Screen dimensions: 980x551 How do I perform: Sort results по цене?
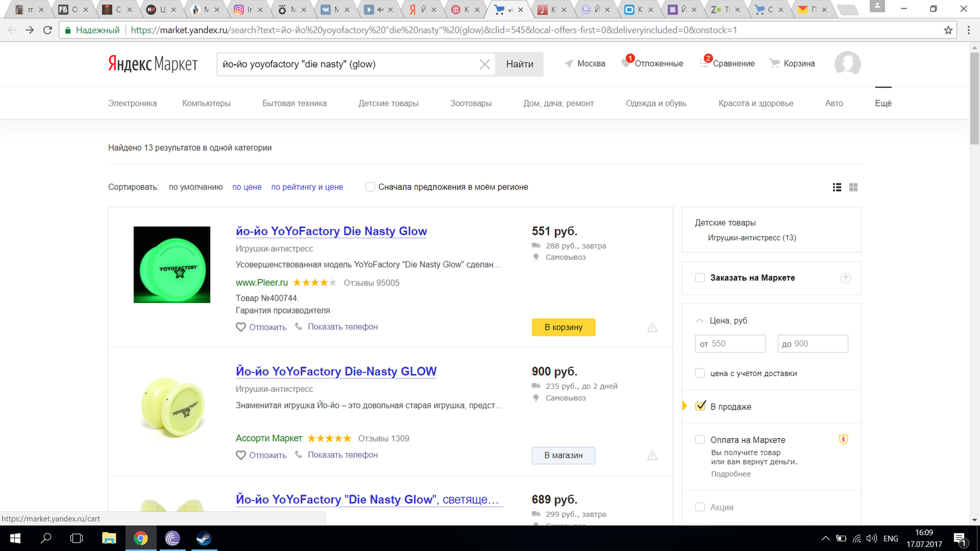247,187
